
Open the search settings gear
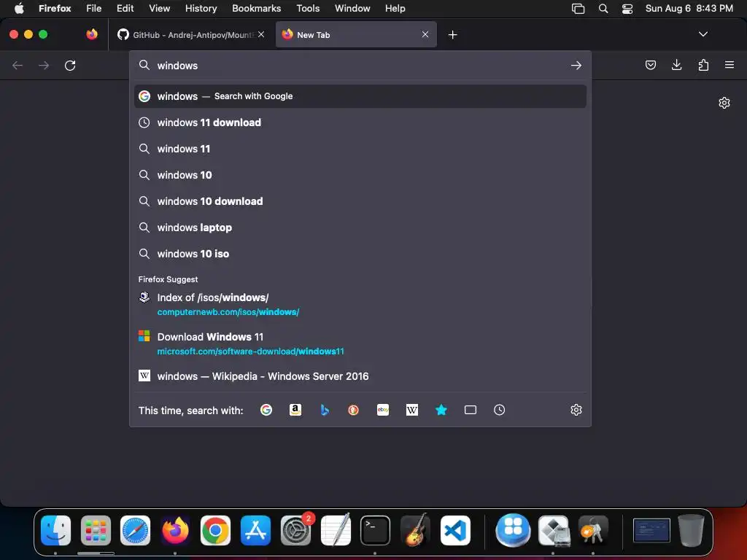coord(576,410)
